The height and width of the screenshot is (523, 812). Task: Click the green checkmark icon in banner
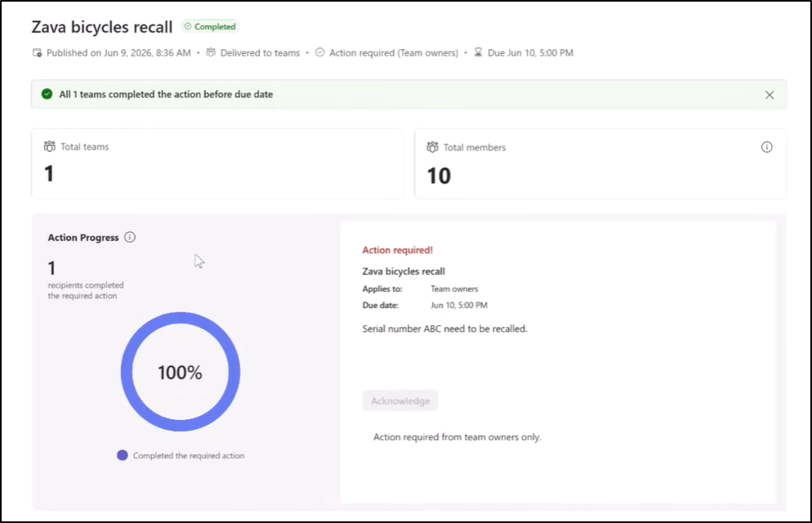coord(47,94)
